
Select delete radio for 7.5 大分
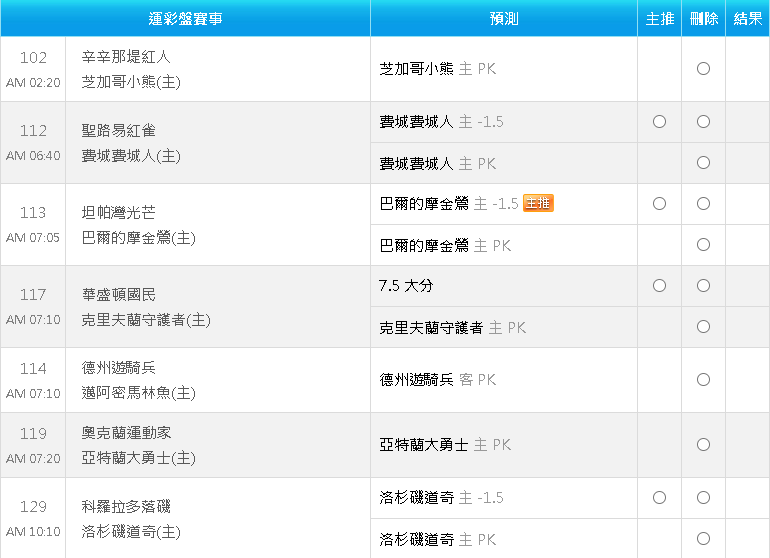click(x=703, y=285)
